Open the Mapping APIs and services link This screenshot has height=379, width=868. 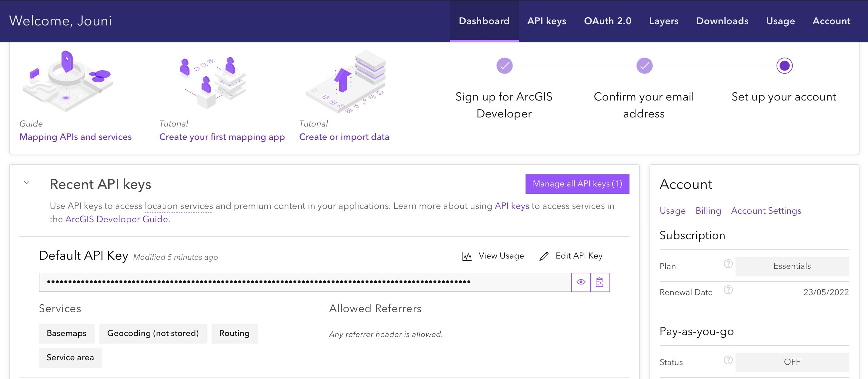click(x=75, y=137)
